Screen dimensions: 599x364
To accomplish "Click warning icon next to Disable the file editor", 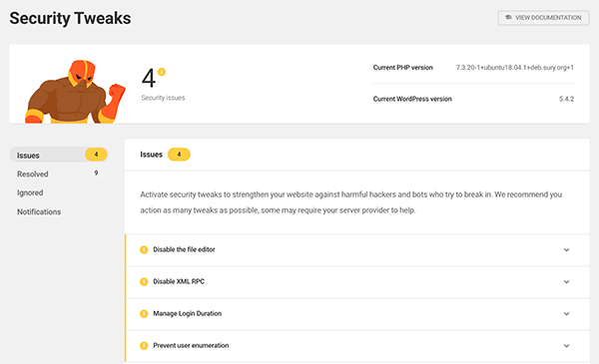I will 144,250.
